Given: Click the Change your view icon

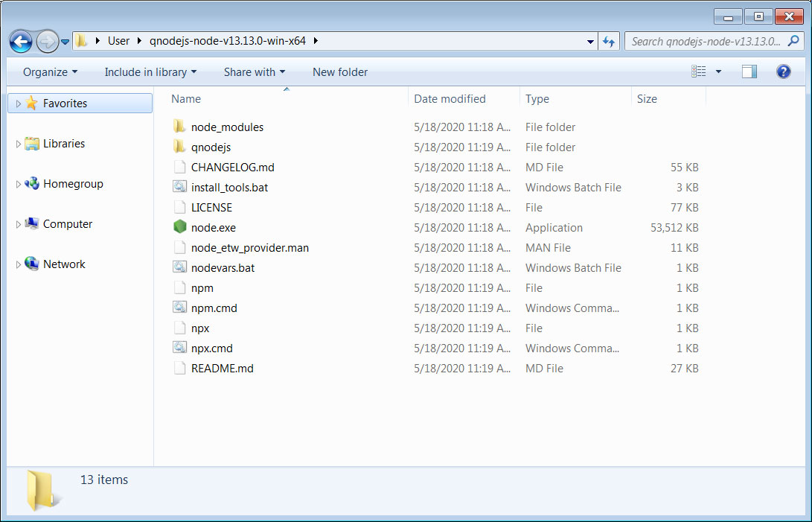Looking at the screenshot, I should pyautogui.click(x=699, y=71).
